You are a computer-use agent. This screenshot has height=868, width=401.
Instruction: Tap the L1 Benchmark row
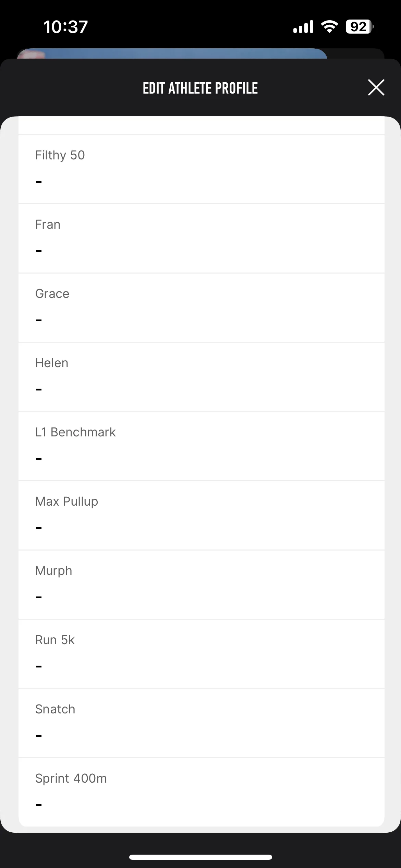pos(202,446)
